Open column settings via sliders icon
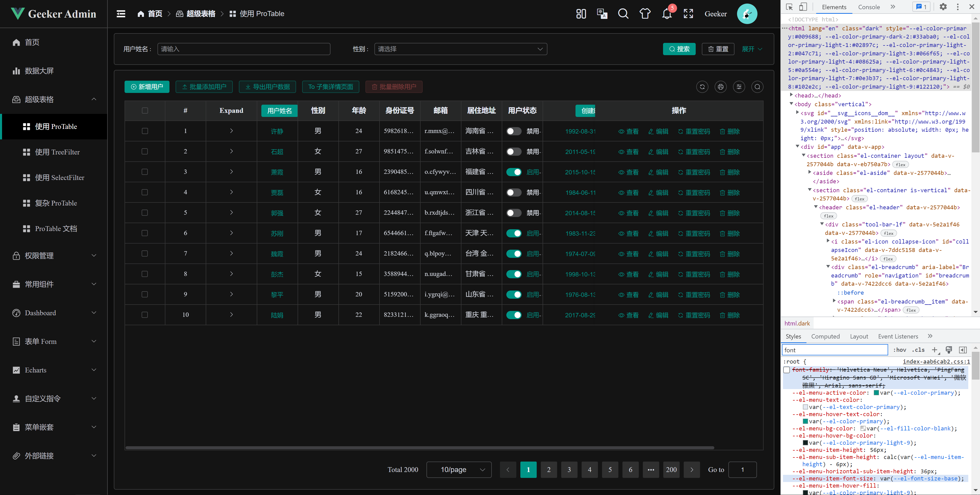Screen dimensions: 980x495 (739, 87)
